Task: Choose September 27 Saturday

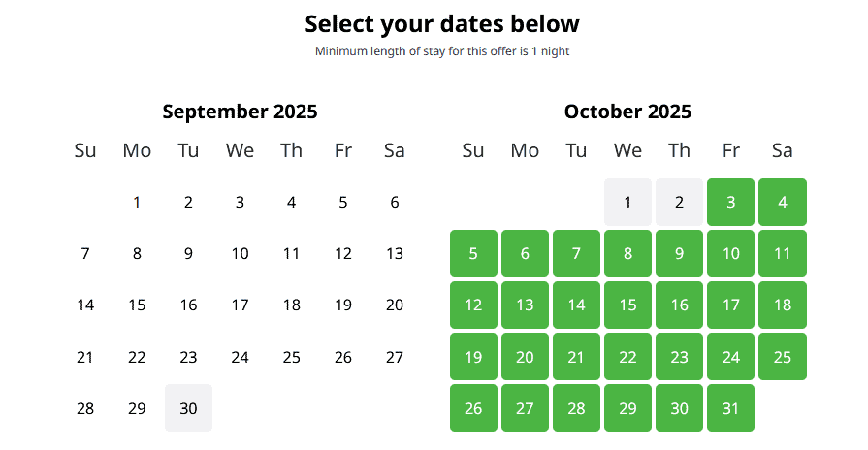Action: coord(394,356)
